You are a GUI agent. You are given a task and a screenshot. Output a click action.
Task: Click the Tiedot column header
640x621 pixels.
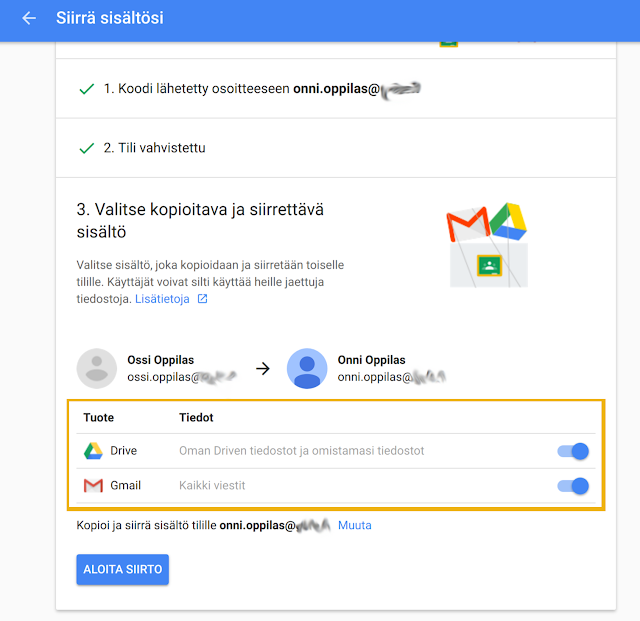click(x=196, y=417)
